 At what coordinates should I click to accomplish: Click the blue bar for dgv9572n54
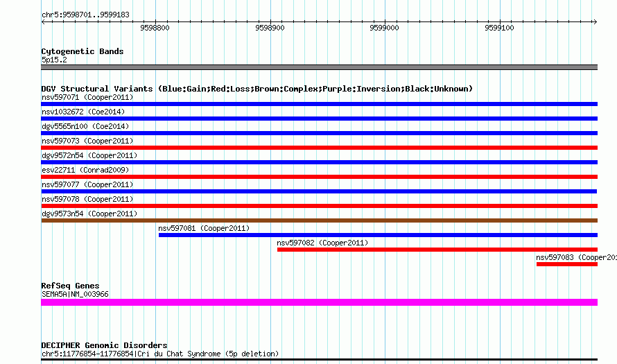pos(319,162)
